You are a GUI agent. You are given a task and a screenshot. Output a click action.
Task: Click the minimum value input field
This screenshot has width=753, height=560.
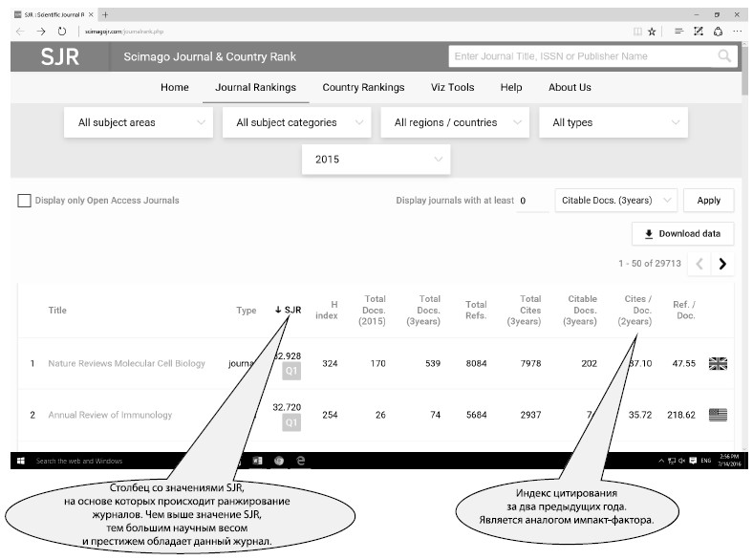532,201
